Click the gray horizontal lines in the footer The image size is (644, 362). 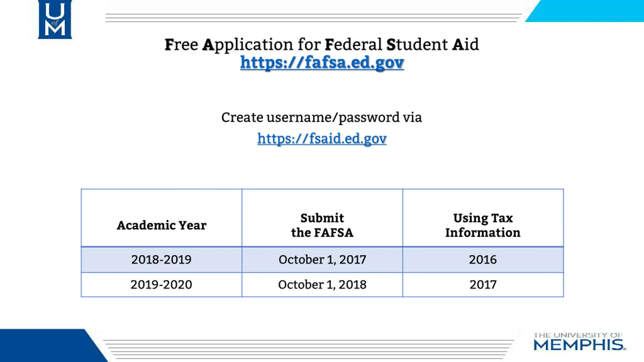(x=309, y=349)
